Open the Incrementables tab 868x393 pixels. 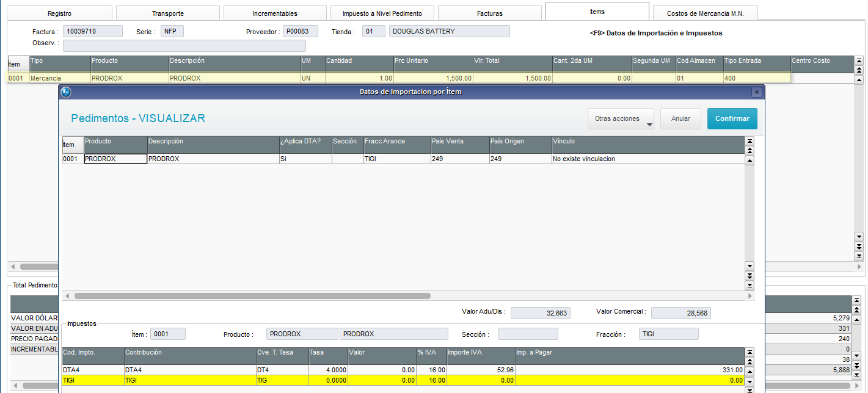(275, 13)
